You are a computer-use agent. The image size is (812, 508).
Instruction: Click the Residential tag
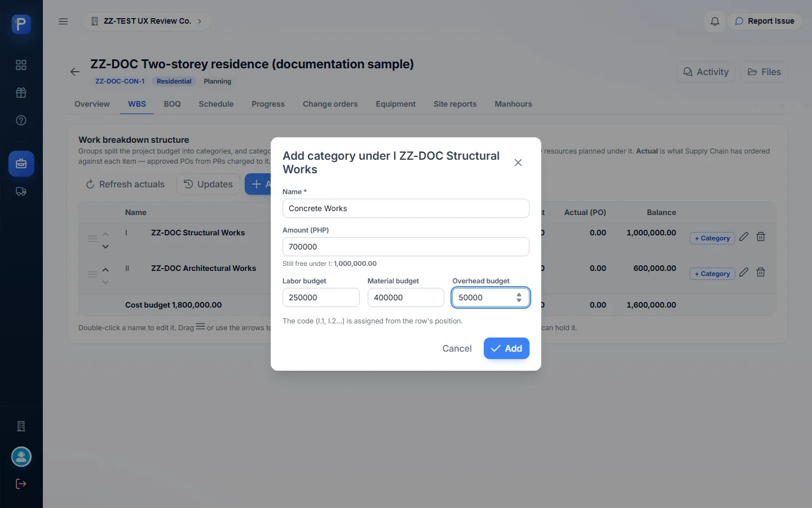[x=174, y=81]
